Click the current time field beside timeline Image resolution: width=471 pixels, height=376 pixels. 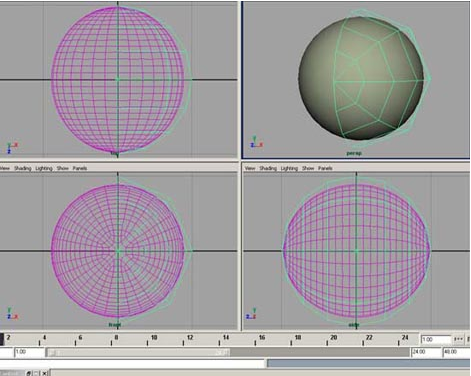click(436, 339)
